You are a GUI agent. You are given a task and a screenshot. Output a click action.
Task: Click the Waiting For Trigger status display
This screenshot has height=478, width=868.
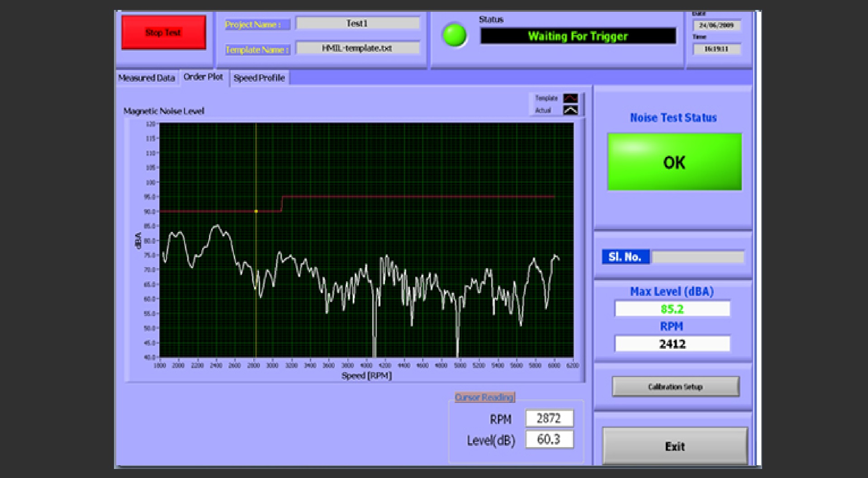(x=578, y=36)
